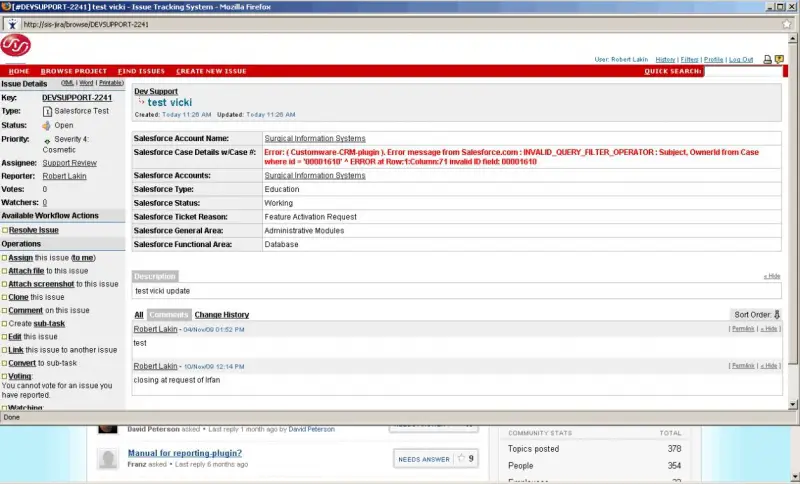Link this issue to another issue
This screenshot has width=800, height=484.
pos(16,350)
